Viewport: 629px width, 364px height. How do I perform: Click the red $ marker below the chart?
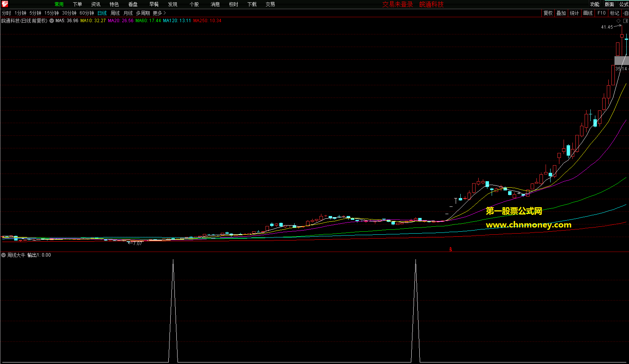451,249
